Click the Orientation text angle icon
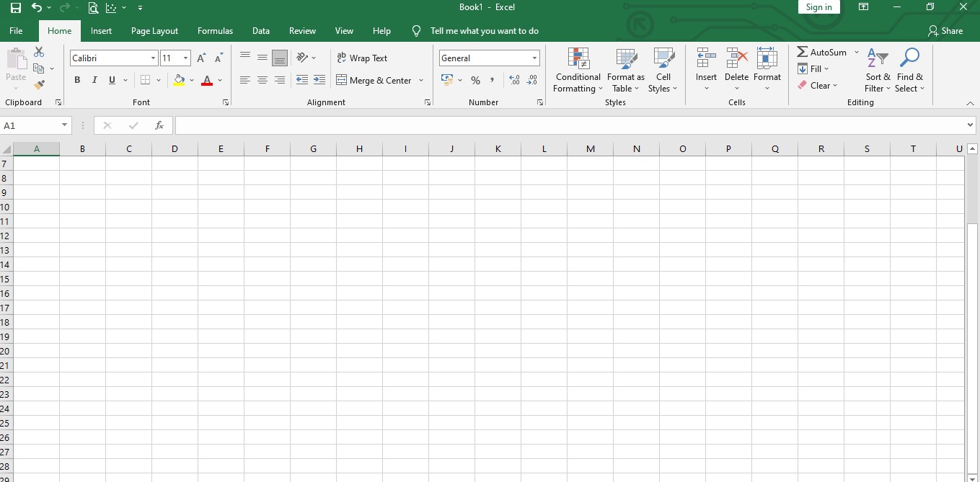980x482 pixels. click(x=302, y=58)
